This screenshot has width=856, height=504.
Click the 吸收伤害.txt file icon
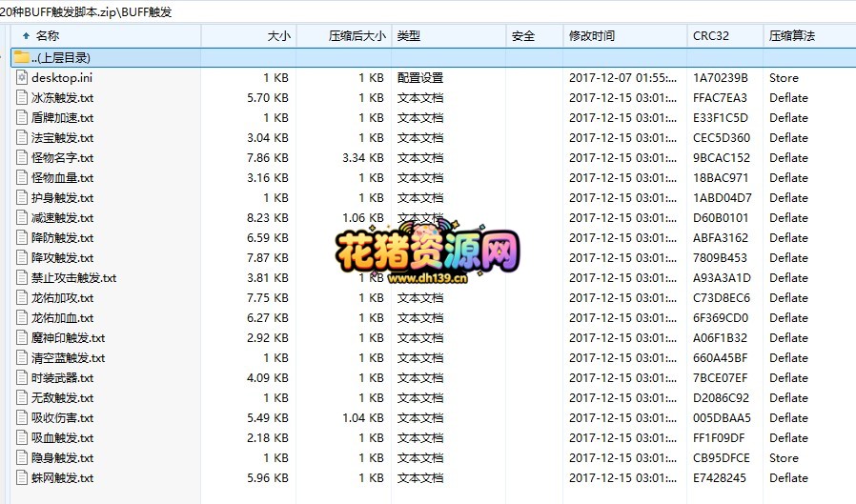click(21, 418)
